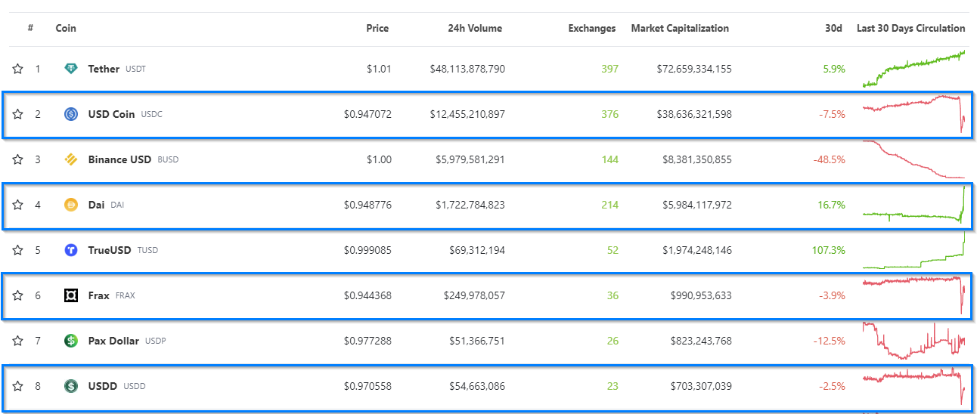Star the Pax Dollar row
The width and height of the screenshot is (980, 414).
click(x=17, y=341)
